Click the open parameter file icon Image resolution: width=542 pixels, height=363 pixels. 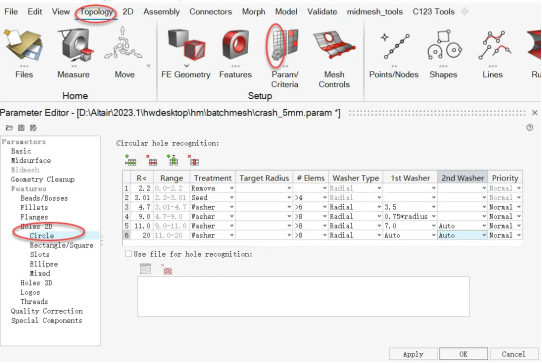tap(9, 128)
